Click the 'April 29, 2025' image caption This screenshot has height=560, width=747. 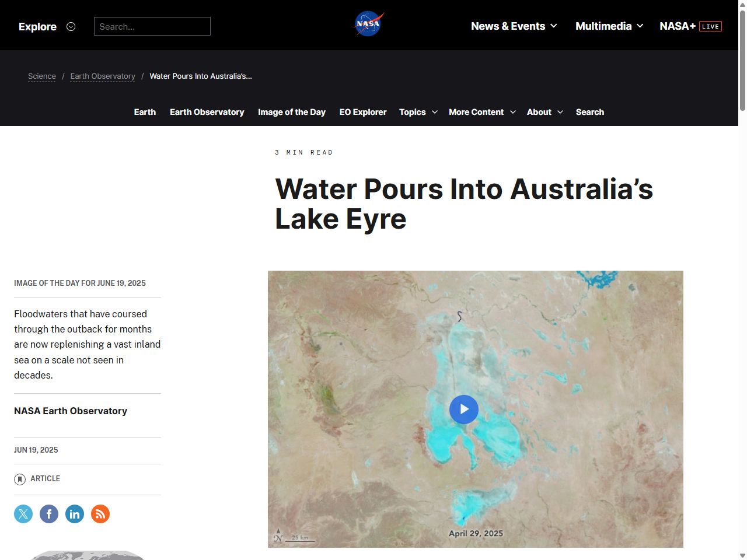point(476,533)
